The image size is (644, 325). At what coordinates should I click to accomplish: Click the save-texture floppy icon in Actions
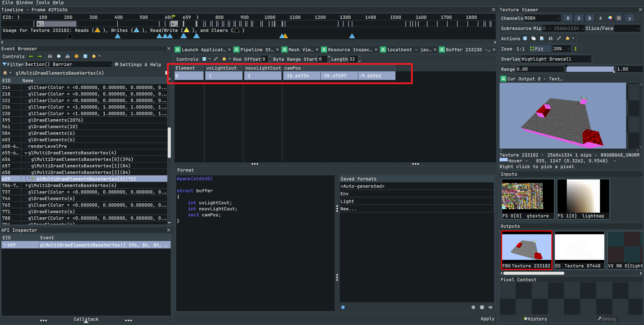[x=525, y=38]
